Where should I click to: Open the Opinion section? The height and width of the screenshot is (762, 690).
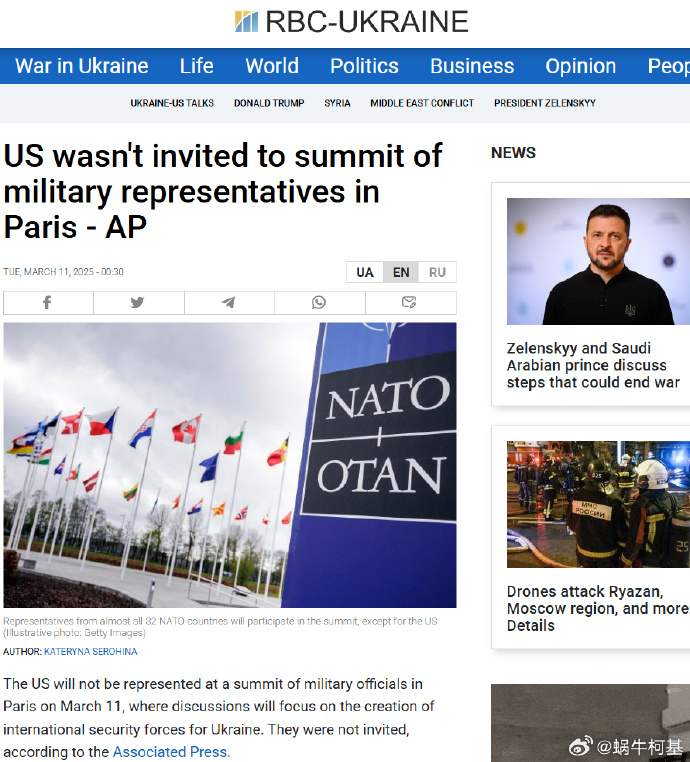[581, 66]
